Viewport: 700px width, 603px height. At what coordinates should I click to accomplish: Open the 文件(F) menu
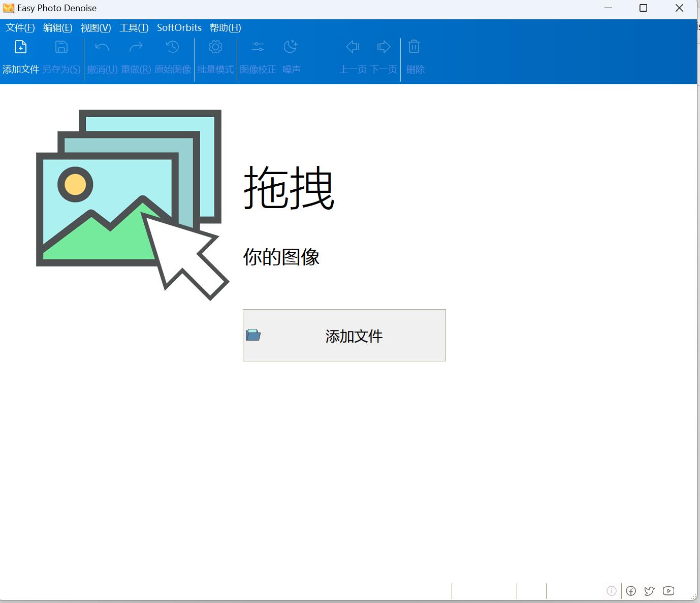click(x=20, y=27)
